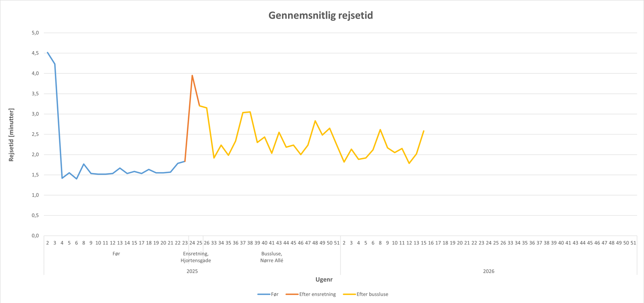Select the "0,0" y-axis label

[x=35, y=236]
